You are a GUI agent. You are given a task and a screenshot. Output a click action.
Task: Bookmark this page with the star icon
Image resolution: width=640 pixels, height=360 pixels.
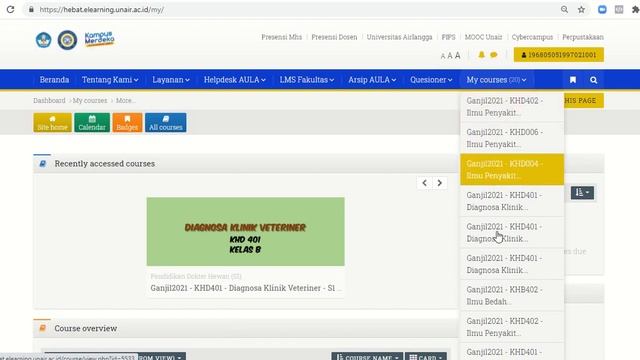click(x=581, y=9)
